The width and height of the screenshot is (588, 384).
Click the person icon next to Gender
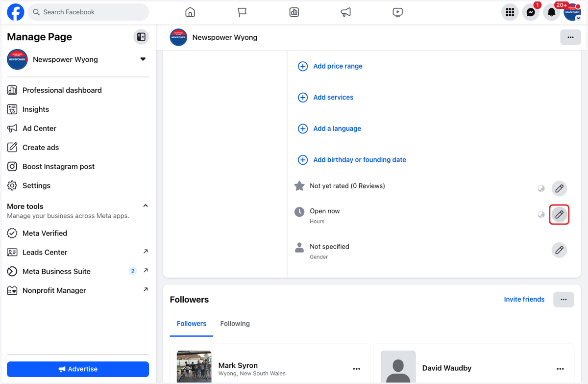pyautogui.click(x=299, y=248)
